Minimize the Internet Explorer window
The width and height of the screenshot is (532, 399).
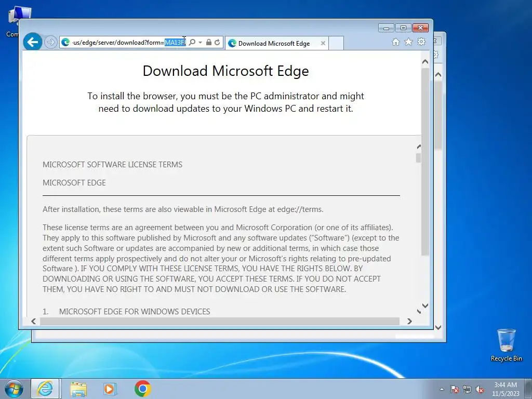386,28
